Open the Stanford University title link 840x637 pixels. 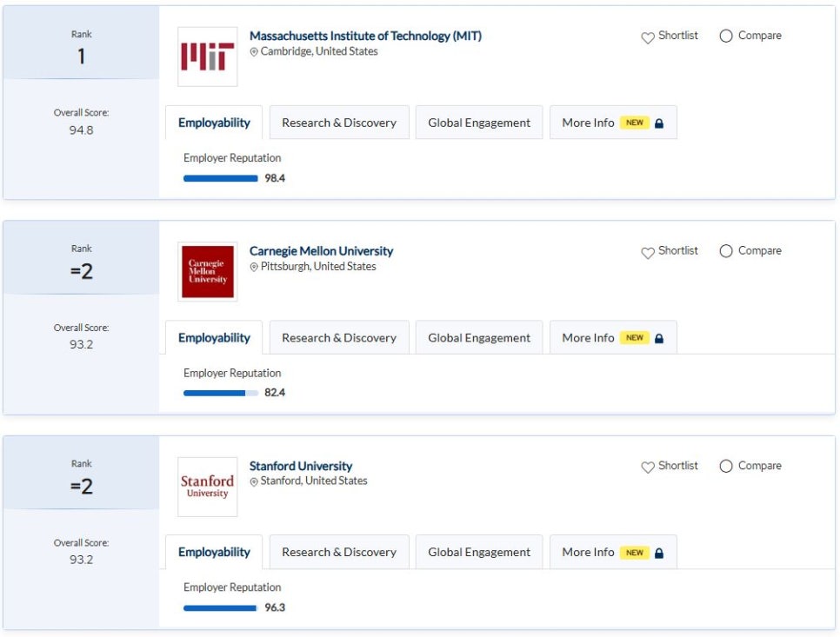coord(301,466)
